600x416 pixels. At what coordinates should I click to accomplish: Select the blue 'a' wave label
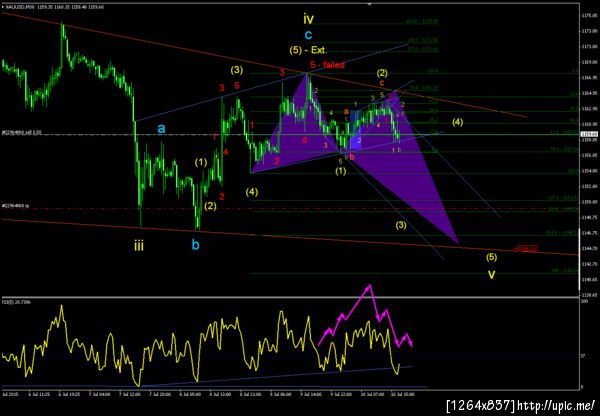(161, 129)
